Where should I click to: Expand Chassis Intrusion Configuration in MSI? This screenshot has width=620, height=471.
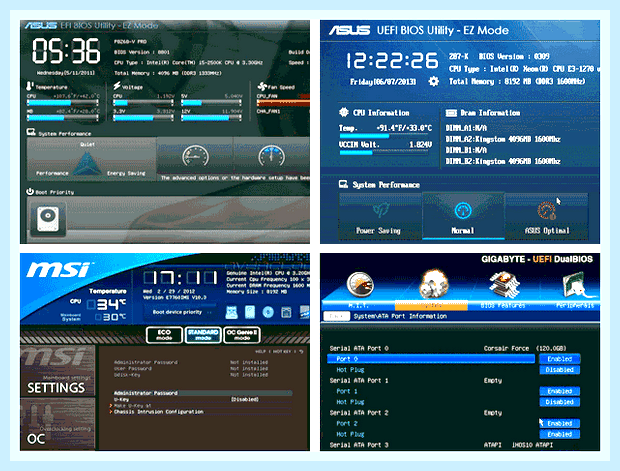(159, 412)
